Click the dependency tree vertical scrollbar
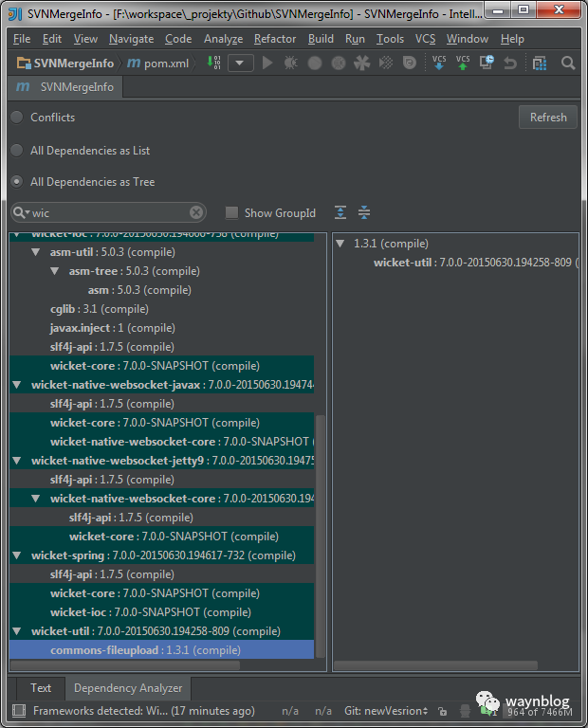 point(320,537)
